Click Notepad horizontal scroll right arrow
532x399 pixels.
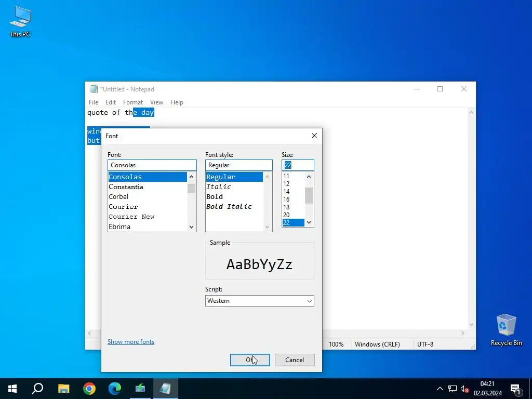(x=463, y=334)
